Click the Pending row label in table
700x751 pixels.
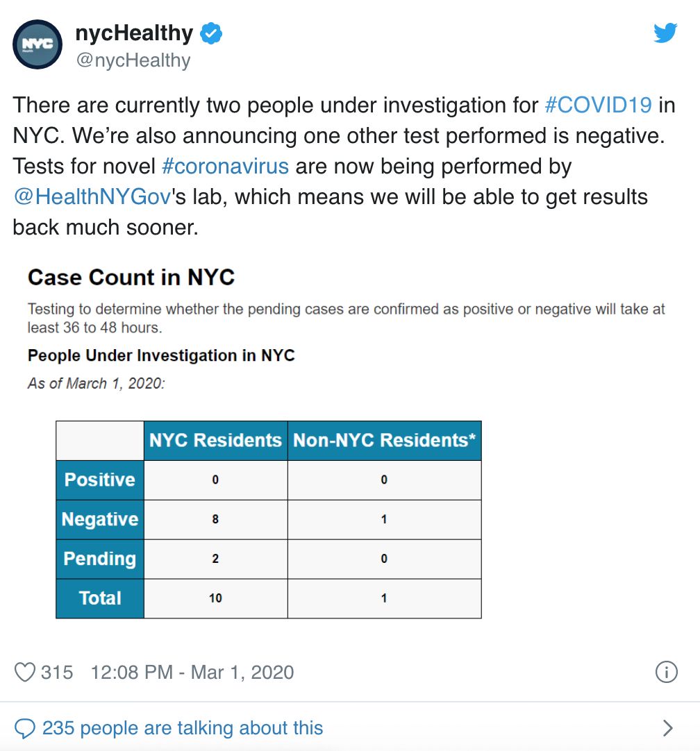click(100, 559)
